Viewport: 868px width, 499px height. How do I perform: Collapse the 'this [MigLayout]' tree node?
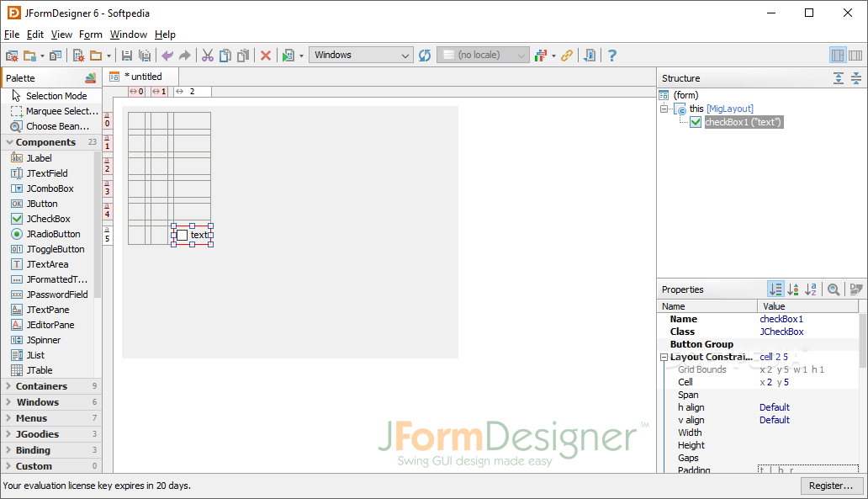664,109
